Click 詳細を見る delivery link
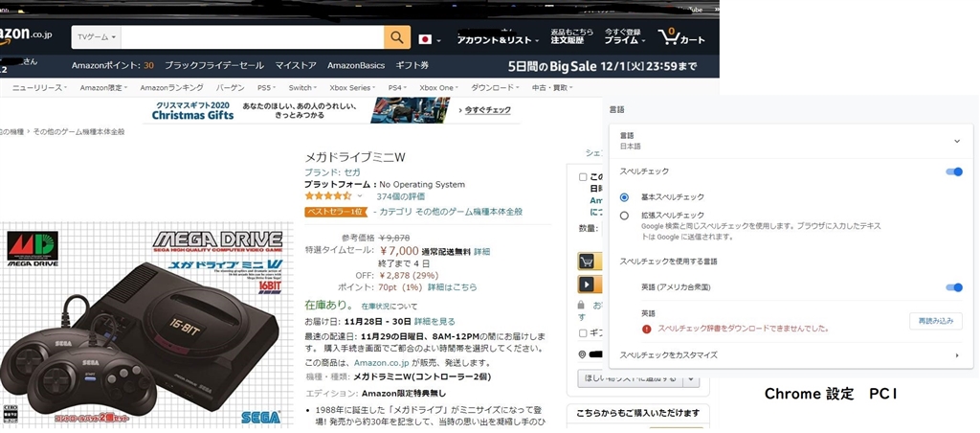The image size is (980, 433). (434, 322)
